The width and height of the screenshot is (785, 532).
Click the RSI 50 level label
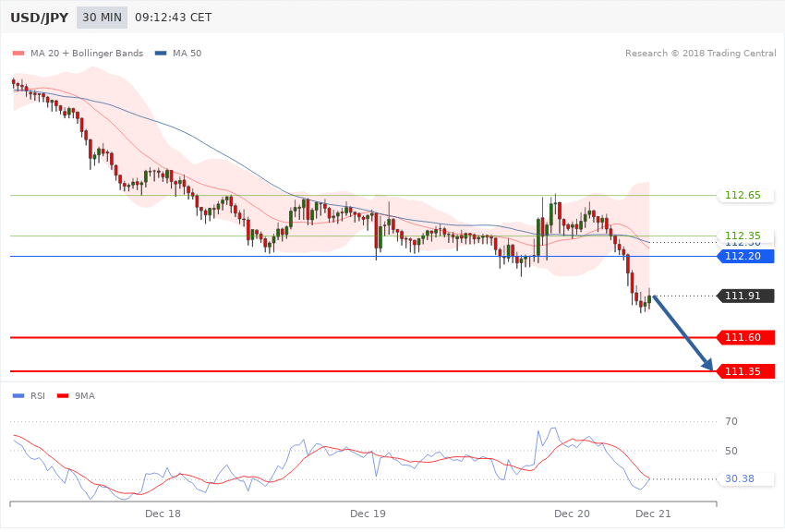(731, 451)
